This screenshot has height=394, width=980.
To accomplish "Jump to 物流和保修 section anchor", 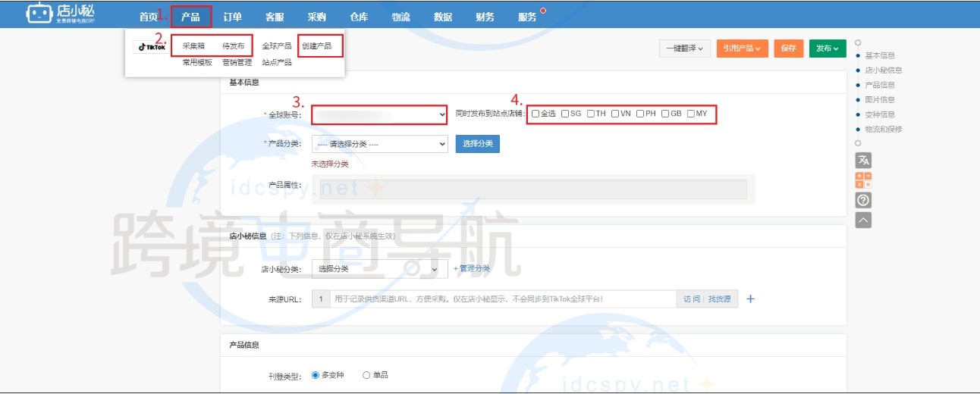I will (884, 129).
